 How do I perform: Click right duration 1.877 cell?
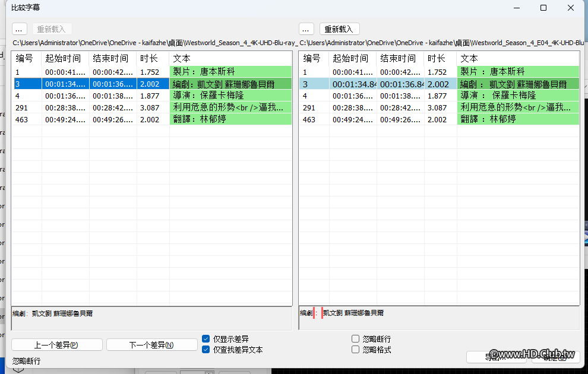441,96
